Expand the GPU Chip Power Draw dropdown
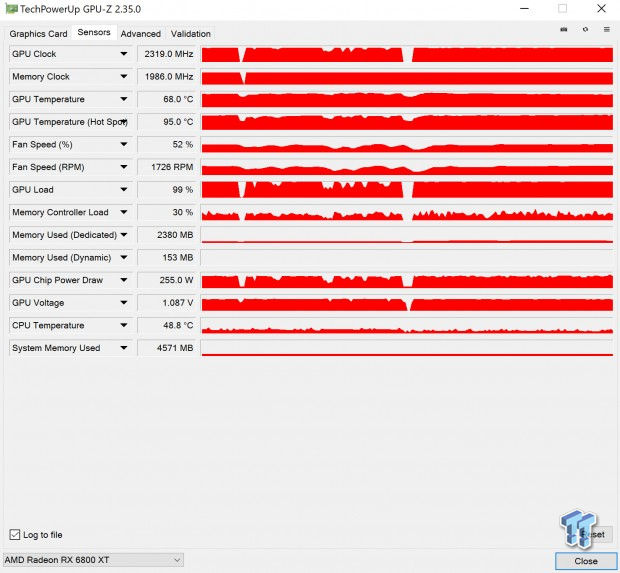Screen dimensions: 620x573 point(124,280)
